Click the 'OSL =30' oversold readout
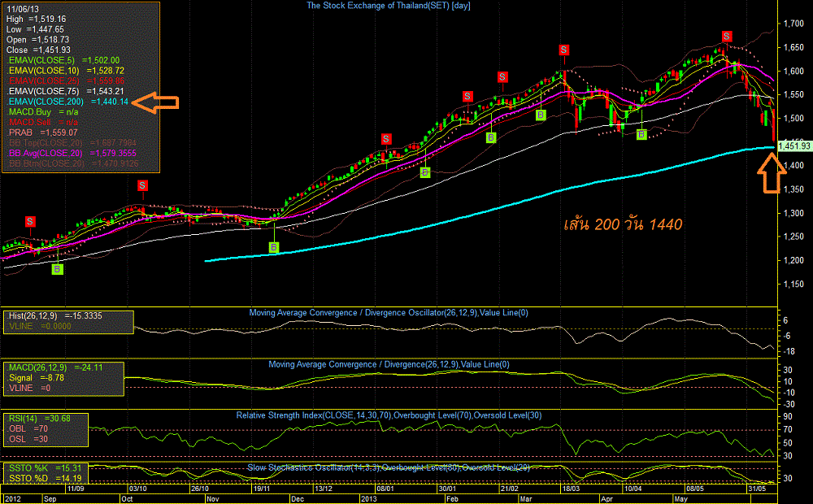The height and width of the screenshot is (504, 813). pyautogui.click(x=28, y=439)
